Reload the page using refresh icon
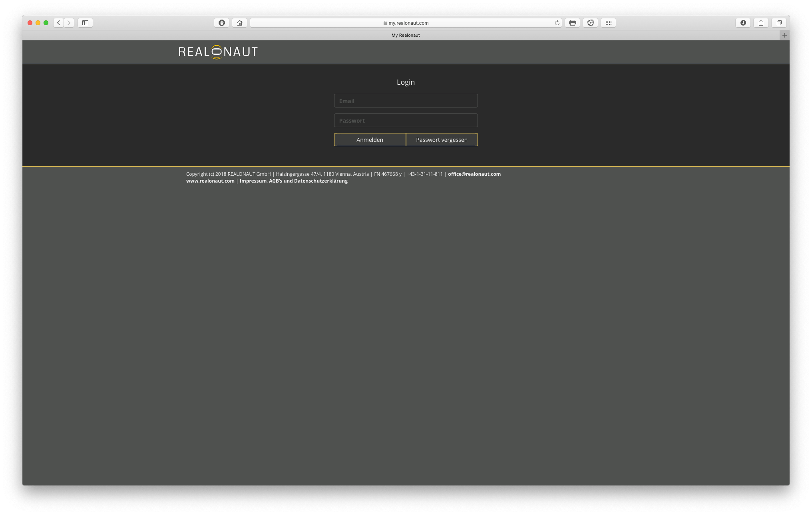 557,23
